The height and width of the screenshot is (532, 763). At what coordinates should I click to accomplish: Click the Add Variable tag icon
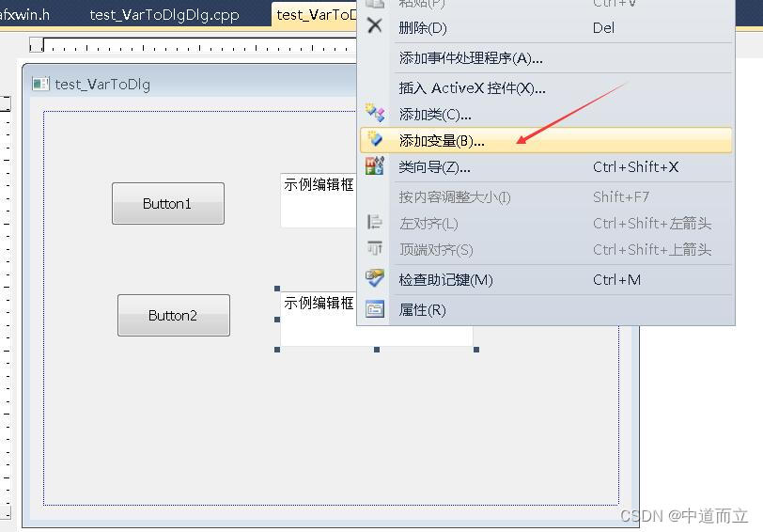point(375,139)
